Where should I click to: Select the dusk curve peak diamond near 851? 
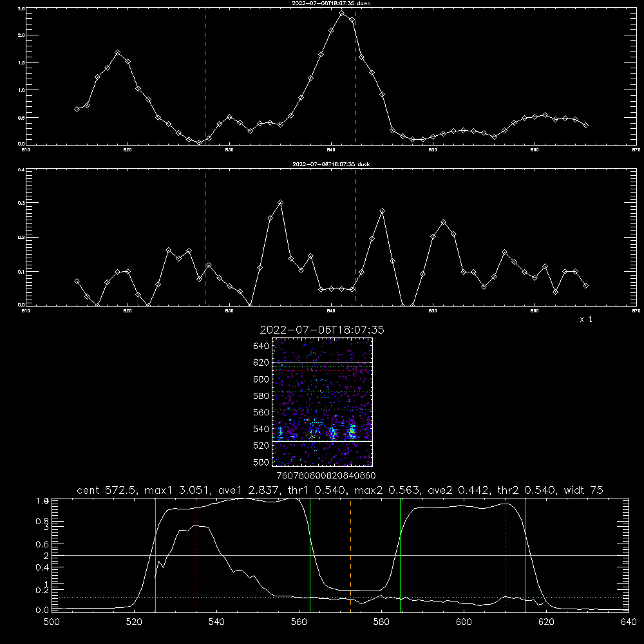(443, 222)
